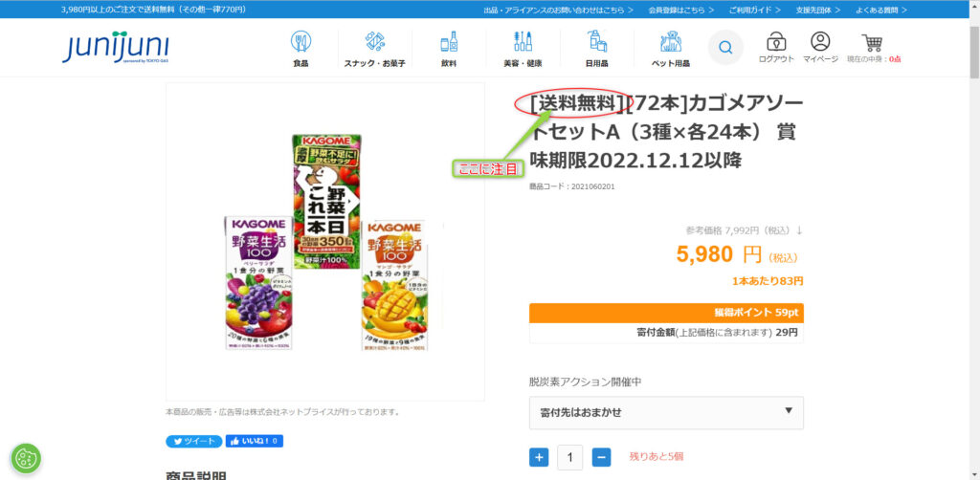Increase quantity with the plus button
Image resolution: width=980 pixels, height=480 pixels.
coord(539,457)
